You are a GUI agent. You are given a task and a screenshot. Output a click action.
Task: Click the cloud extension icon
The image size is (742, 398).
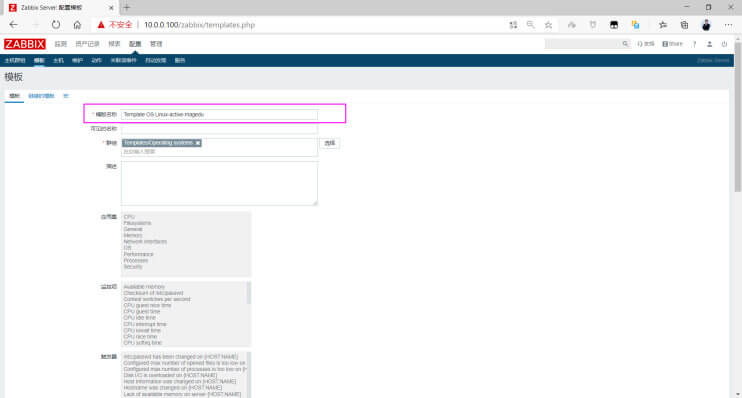(x=572, y=25)
